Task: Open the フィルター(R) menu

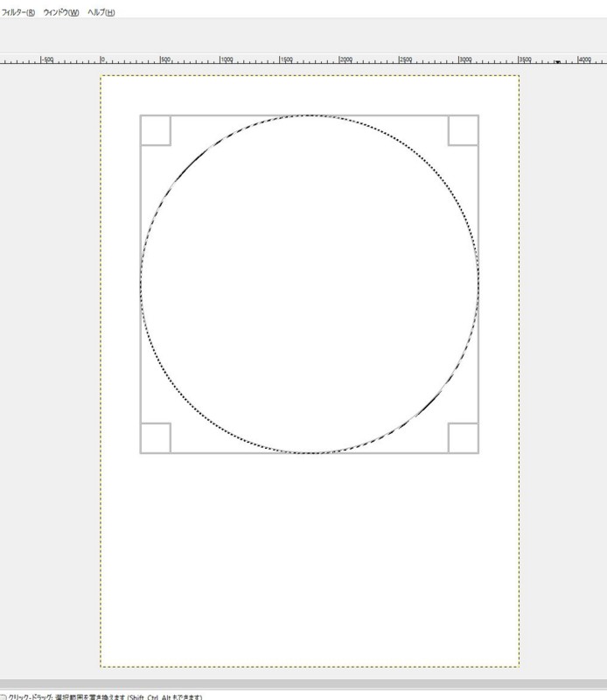Action: [x=17, y=12]
